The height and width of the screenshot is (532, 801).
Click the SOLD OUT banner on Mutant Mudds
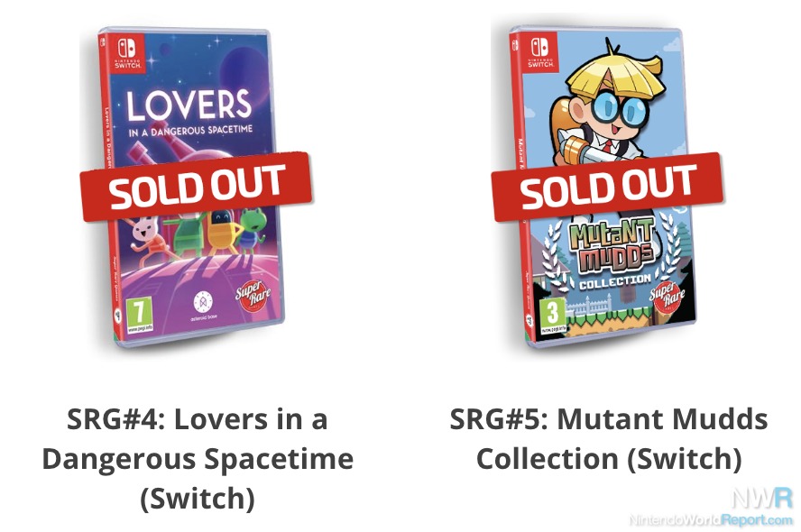pos(608,187)
